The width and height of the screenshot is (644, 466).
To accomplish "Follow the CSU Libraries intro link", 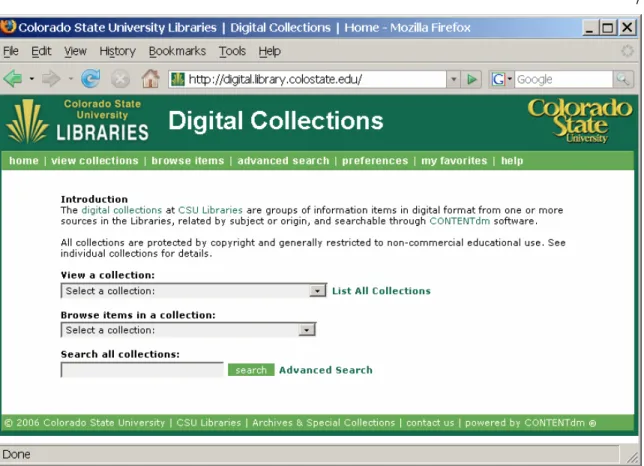I will (x=210, y=210).
